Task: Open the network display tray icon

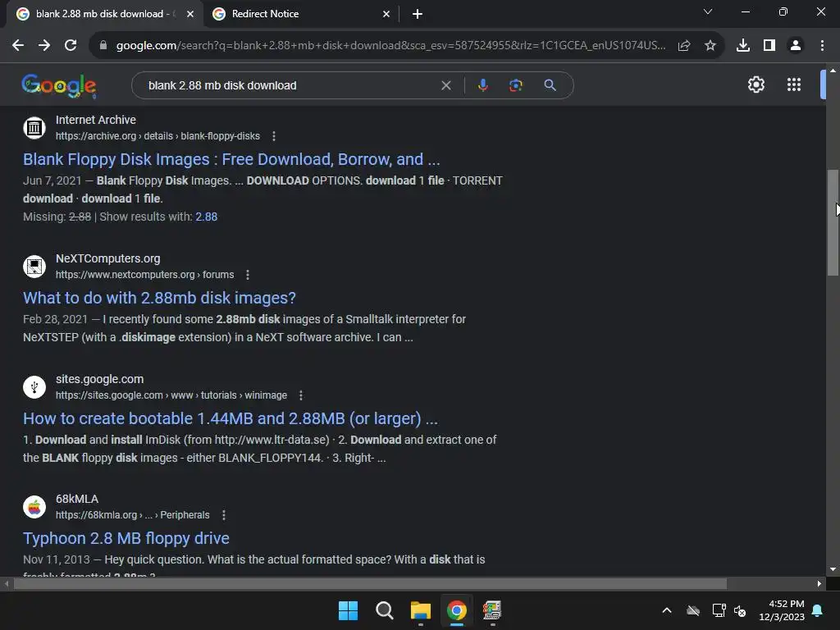Action: [719, 610]
